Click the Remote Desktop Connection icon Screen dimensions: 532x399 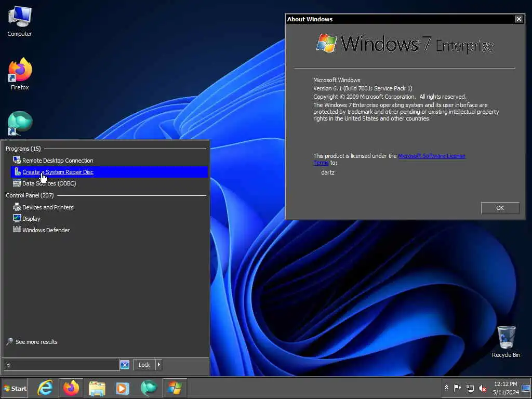[17, 160]
